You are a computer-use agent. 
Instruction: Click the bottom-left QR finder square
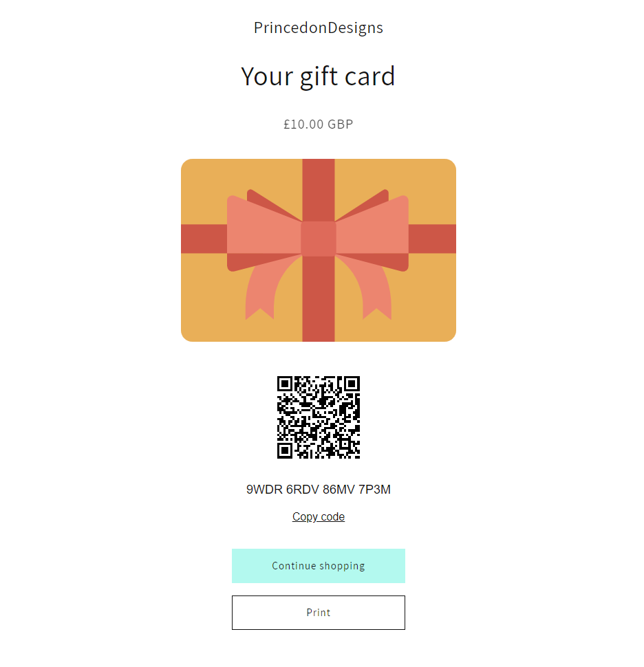[285, 451]
